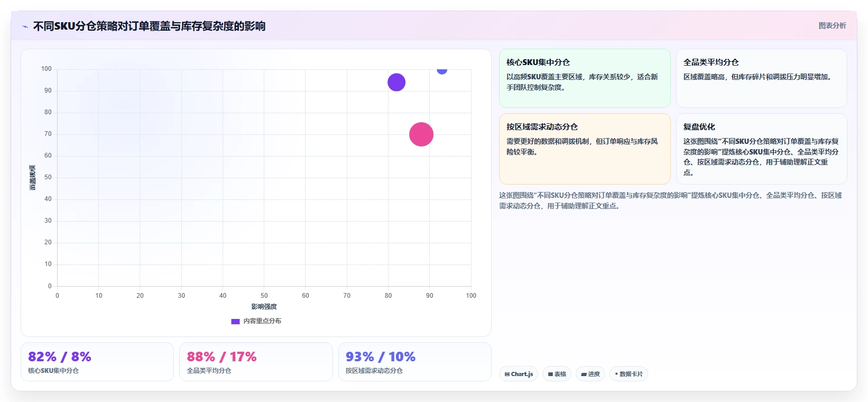Click the summary paragraph below the cards

pyautogui.click(x=670, y=200)
